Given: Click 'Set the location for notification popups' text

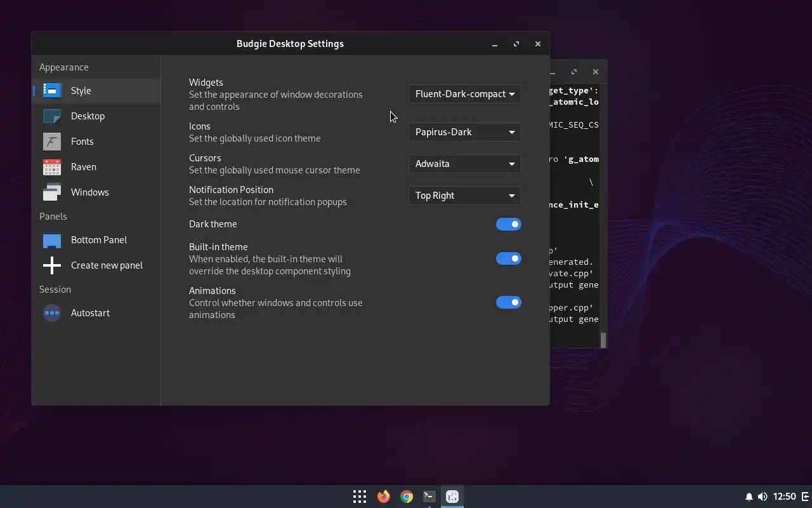Looking at the screenshot, I should [268, 202].
